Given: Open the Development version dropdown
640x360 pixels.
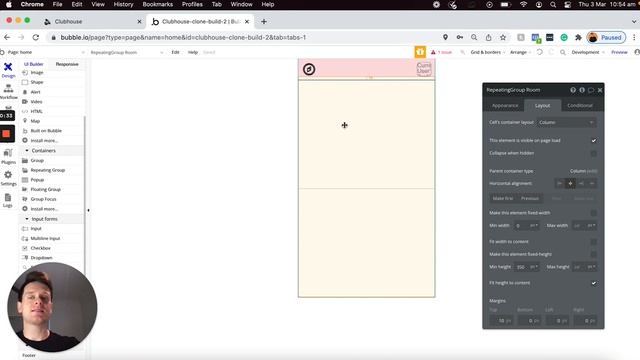Looking at the screenshot, I should tap(588, 52).
